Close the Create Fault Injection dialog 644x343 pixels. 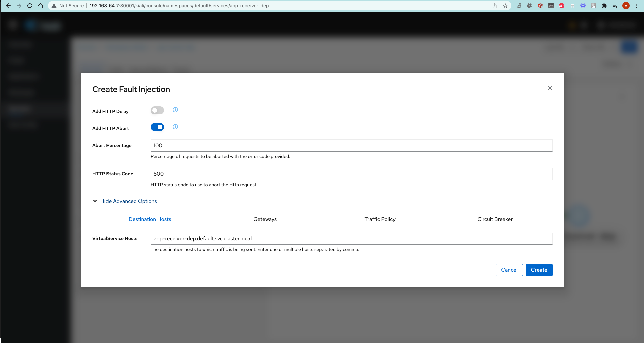550,88
